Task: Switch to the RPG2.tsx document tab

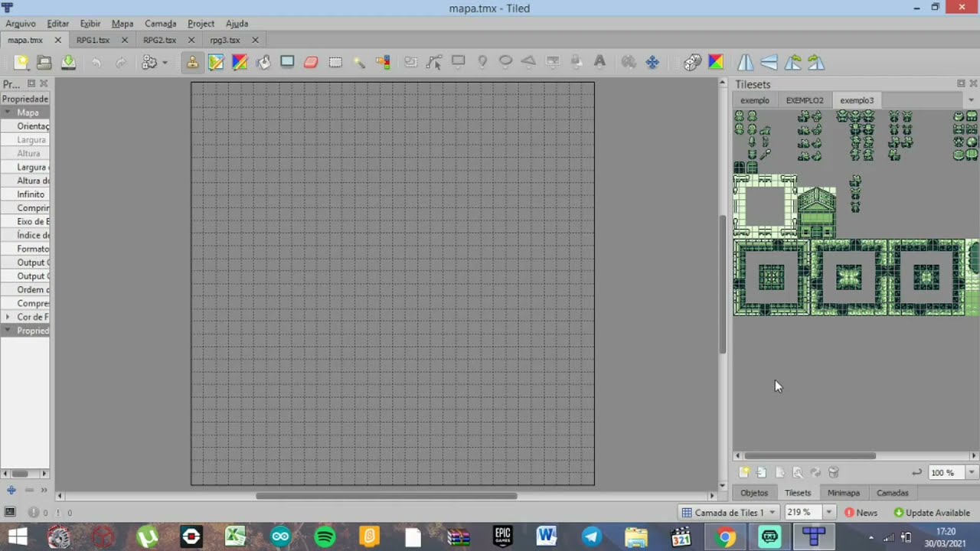Action: click(159, 40)
